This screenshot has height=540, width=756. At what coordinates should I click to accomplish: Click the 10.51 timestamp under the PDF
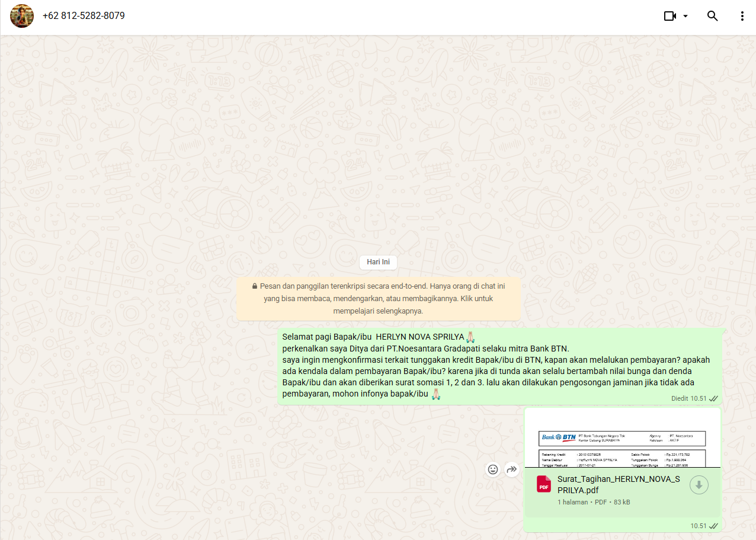click(x=699, y=526)
